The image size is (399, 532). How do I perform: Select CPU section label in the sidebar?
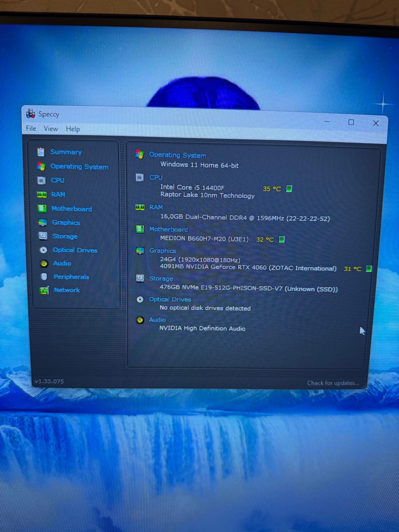[58, 180]
